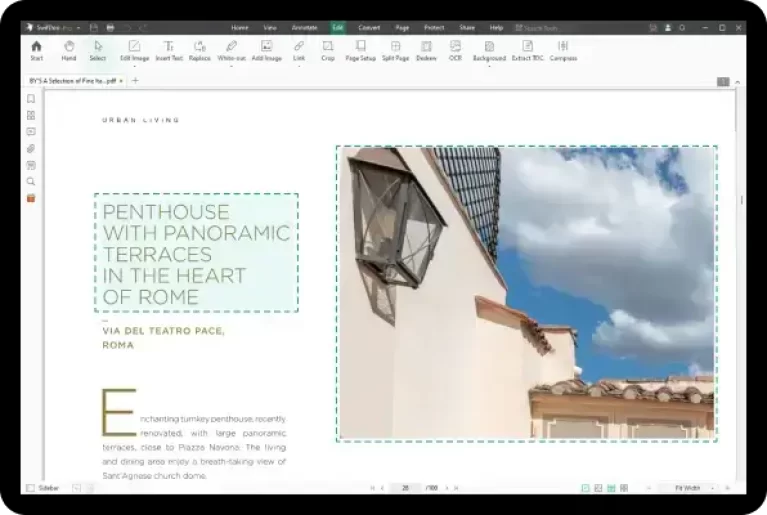Switch to the Annotate tab
767x515 pixels.
pyautogui.click(x=304, y=27)
